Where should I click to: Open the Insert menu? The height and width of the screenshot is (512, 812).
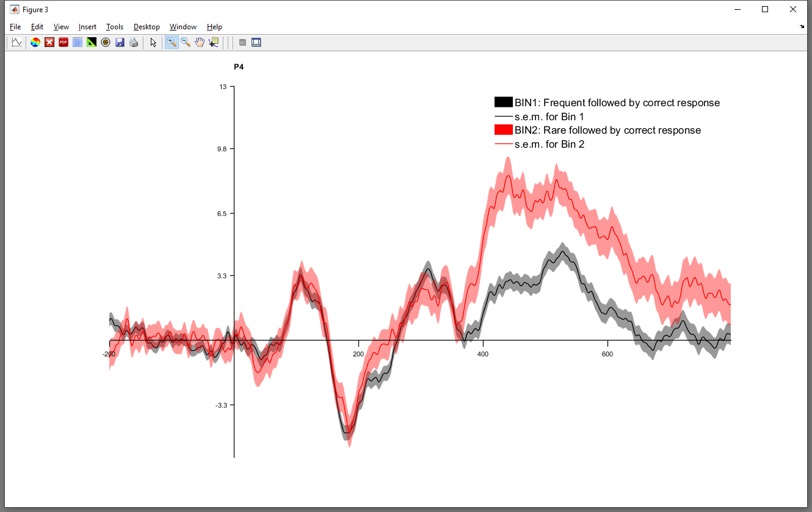point(87,27)
